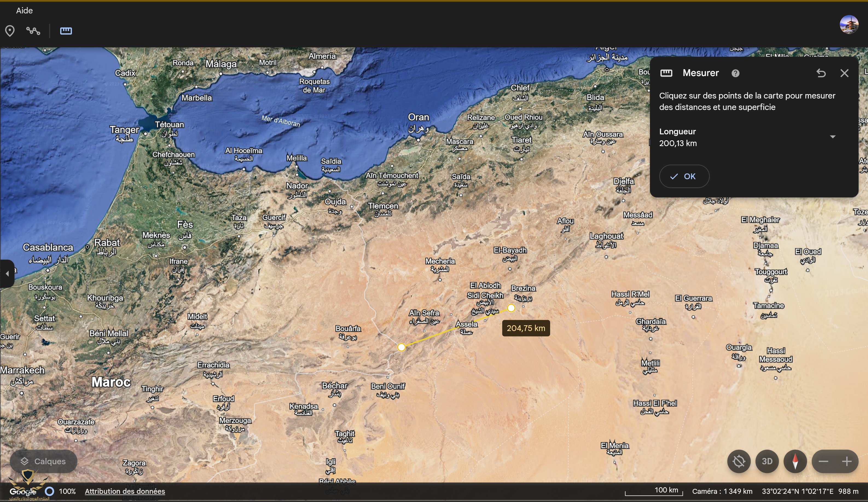Zoom in with the plus button
868x502 pixels.
coord(847,461)
